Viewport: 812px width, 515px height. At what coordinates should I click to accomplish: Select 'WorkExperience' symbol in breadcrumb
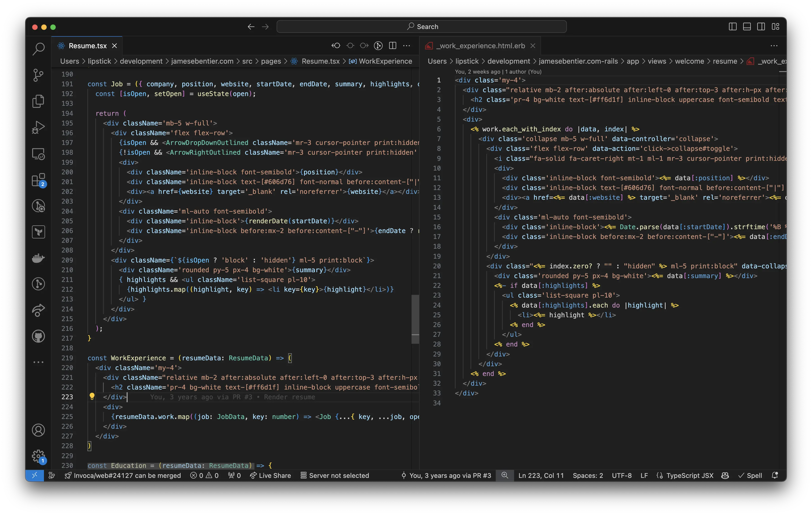(x=385, y=61)
